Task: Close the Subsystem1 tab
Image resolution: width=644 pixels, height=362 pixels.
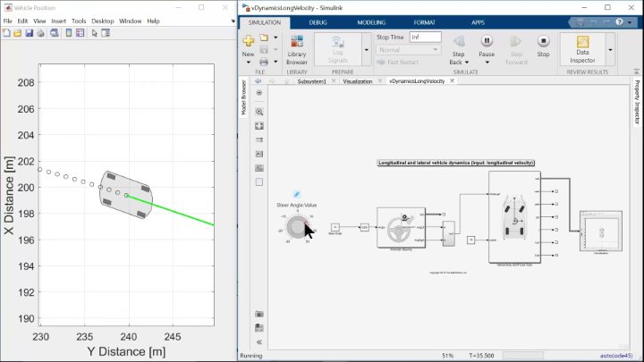Action: click(334, 80)
